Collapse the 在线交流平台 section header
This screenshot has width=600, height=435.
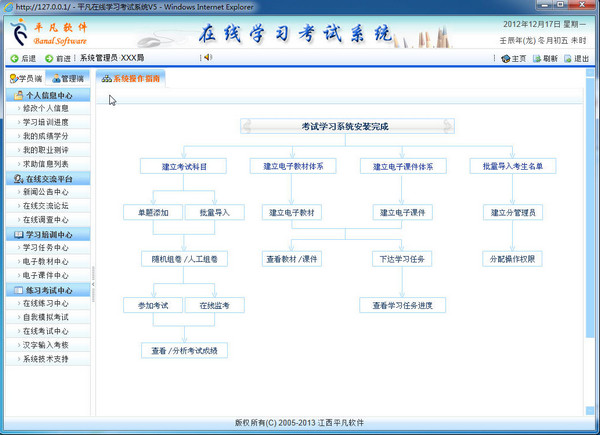click(46, 178)
